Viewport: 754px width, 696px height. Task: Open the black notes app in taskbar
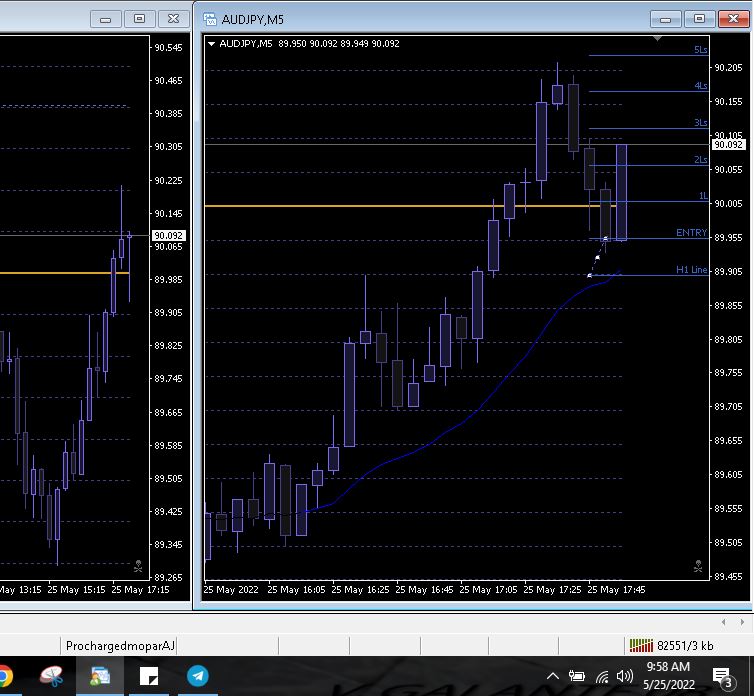tap(149, 677)
